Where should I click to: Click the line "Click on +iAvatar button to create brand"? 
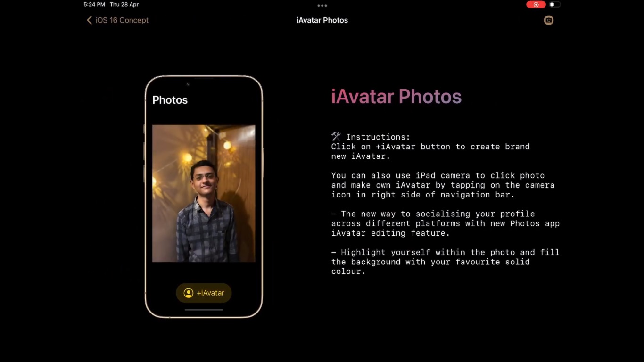click(430, 147)
